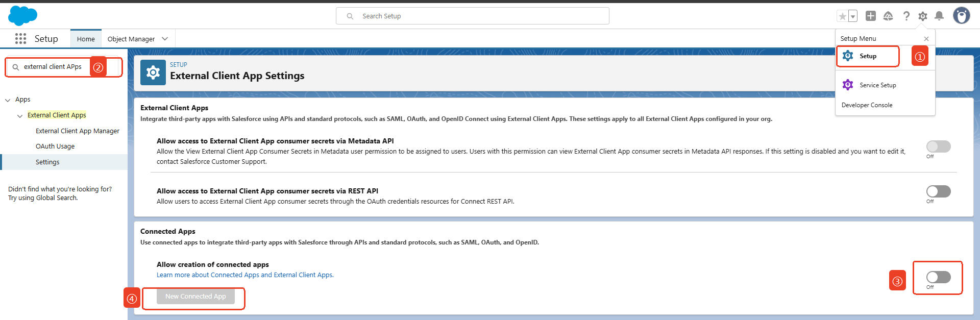This screenshot has width=980, height=320.
Task: Click the favorites star icon
Action: point(842,16)
